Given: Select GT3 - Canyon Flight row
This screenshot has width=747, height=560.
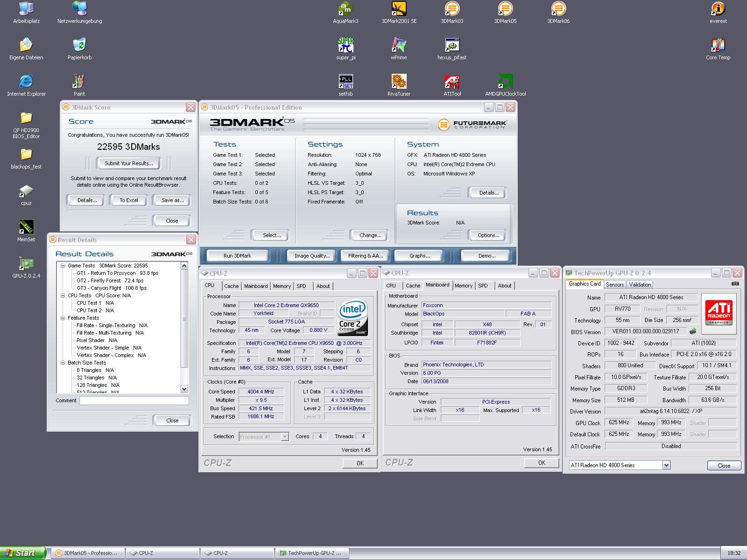Looking at the screenshot, I should pos(112,288).
